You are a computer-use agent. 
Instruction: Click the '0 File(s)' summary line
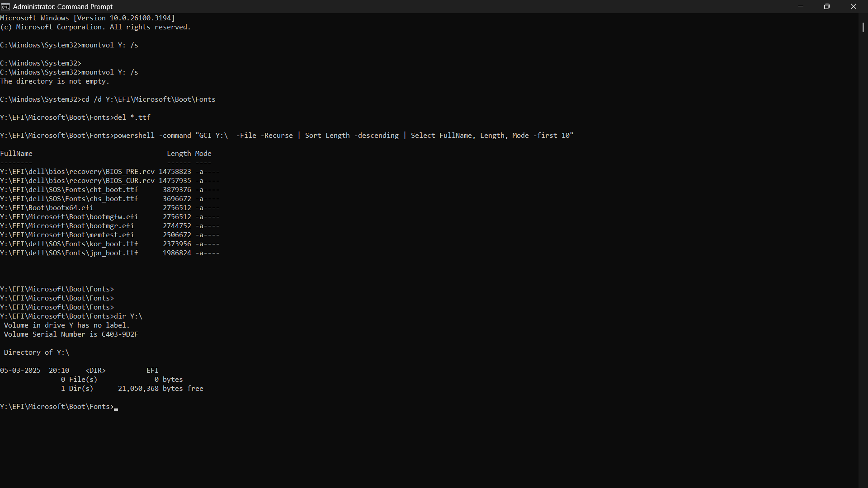pos(79,380)
